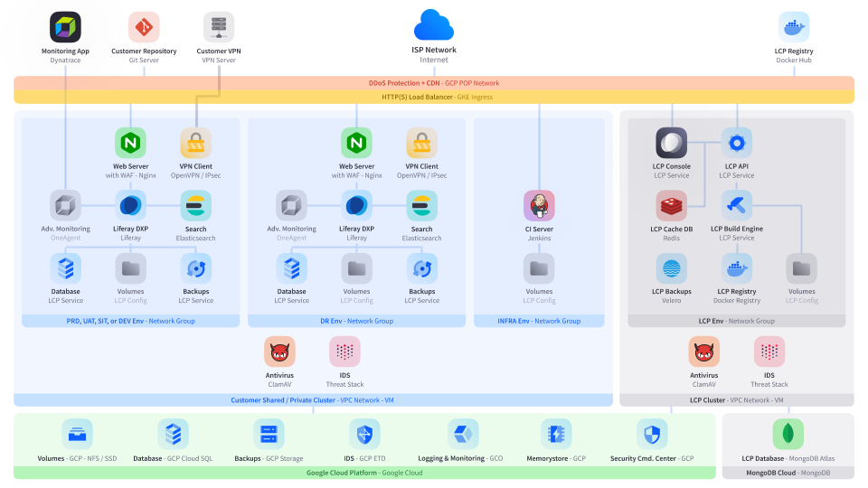Select the Velero LCP Backups icon
This screenshot has height=488, width=868.
[671, 268]
